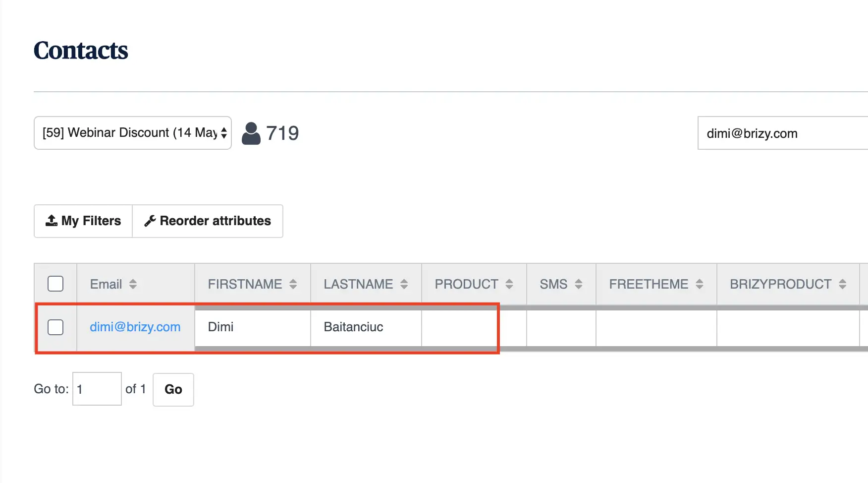Click the Email column sort icon

[133, 284]
